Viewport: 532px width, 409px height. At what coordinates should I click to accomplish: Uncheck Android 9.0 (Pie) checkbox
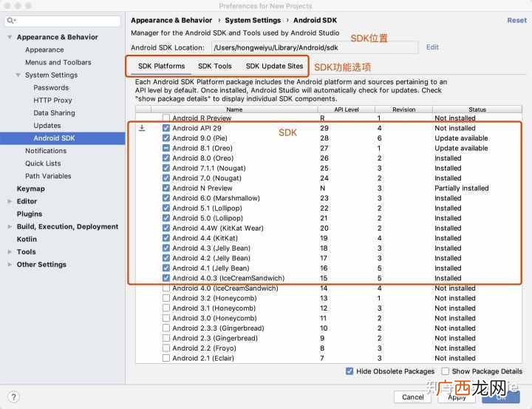tap(166, 138)
